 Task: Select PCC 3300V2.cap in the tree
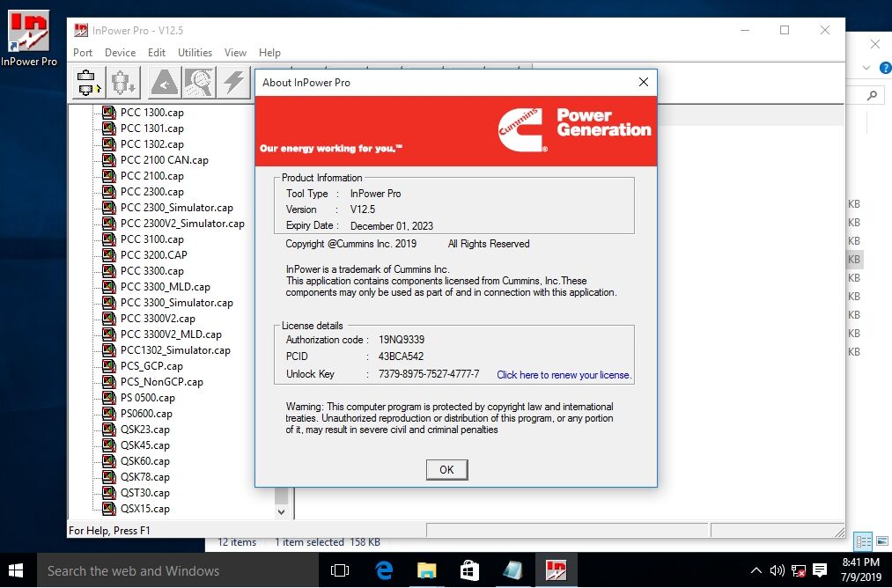pyautogui.click(x=158, y=319)
